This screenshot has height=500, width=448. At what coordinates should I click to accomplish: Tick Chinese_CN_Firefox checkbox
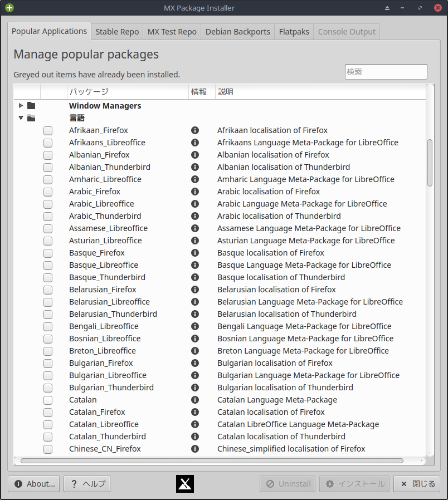(48, 449)
